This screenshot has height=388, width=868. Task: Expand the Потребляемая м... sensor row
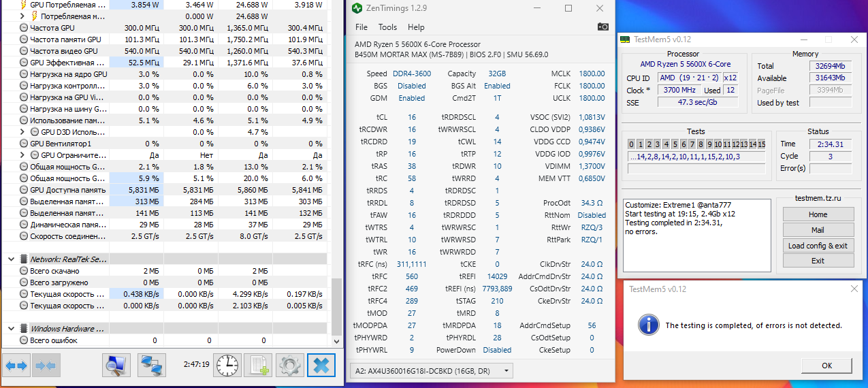point(22,16)
